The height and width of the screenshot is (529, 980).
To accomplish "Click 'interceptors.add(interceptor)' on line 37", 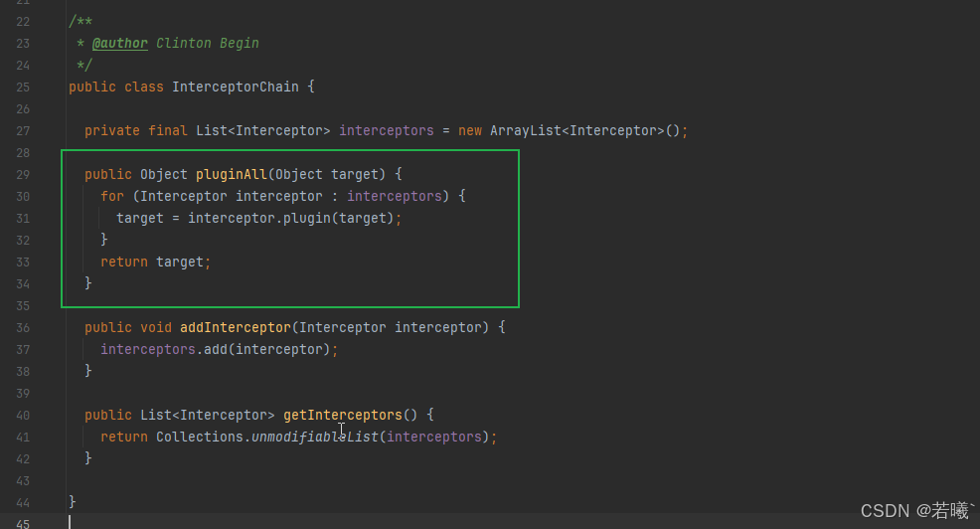I will click(x=215, y=350).
